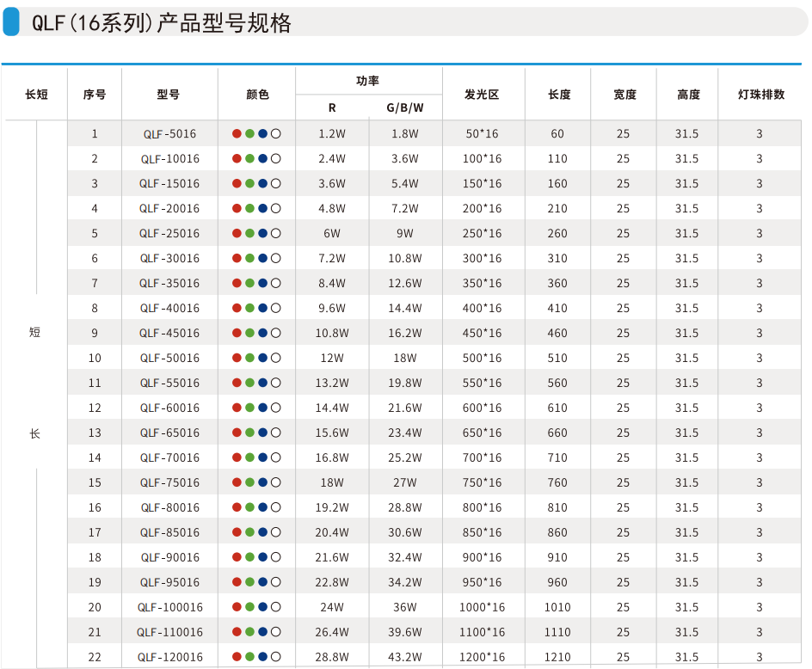
Task: Click the blue marker beside QLF title
Action: (x=11, y=21)
